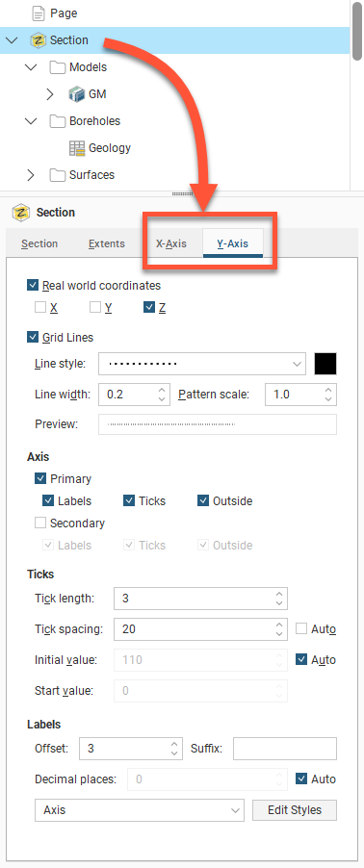364x868 pixels.
Task: Click the Geology table icon
Action: point(76,148)
